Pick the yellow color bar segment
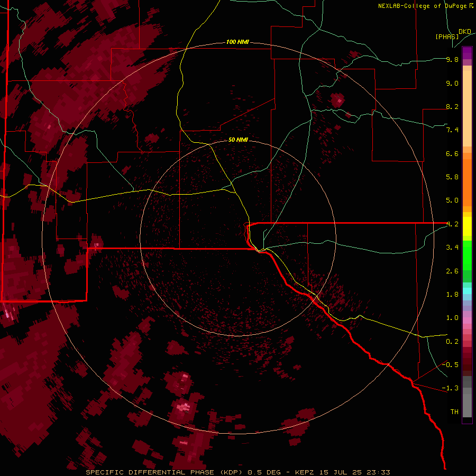This screenshot has height=476, width=476. coord(467,226)
